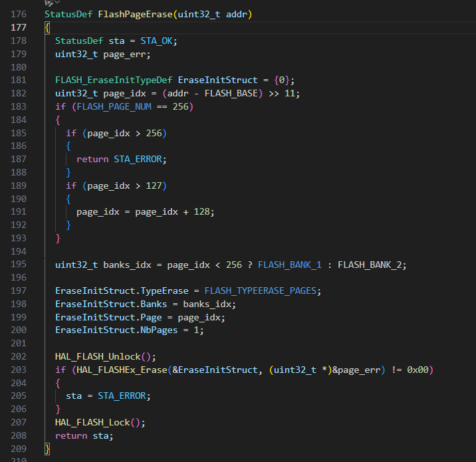Image resolution: width=476 pixels, height=462 pixels.
Task: Click return sta statement on line 208
Action: click(84, 435)
